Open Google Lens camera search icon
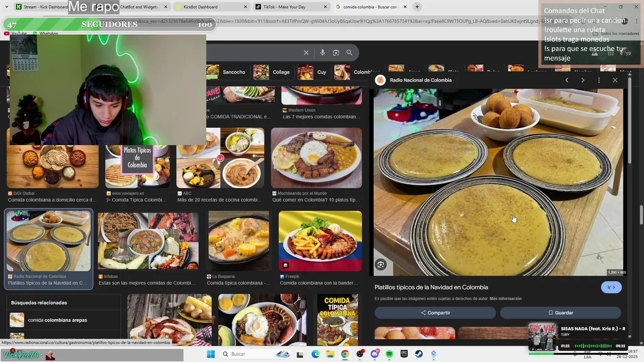Screen dimensions: 644x362 [x=336, y=53]
